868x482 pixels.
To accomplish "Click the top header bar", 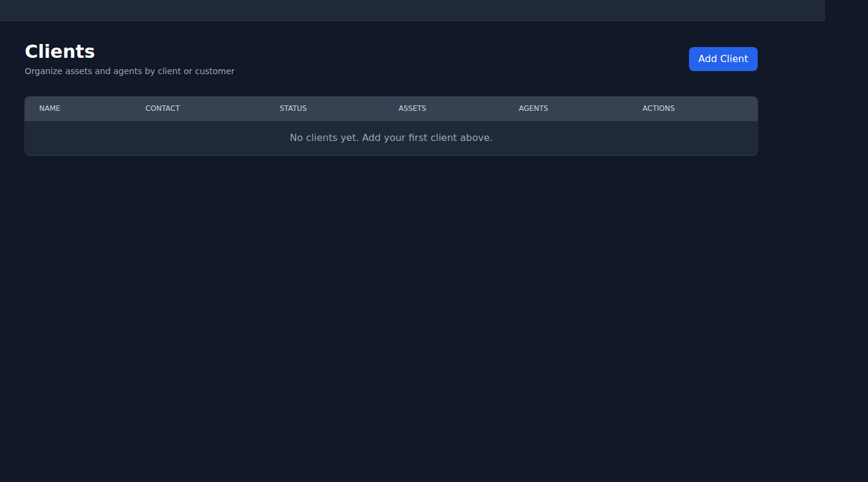I will pyautogui.click(x=412, y=10).
